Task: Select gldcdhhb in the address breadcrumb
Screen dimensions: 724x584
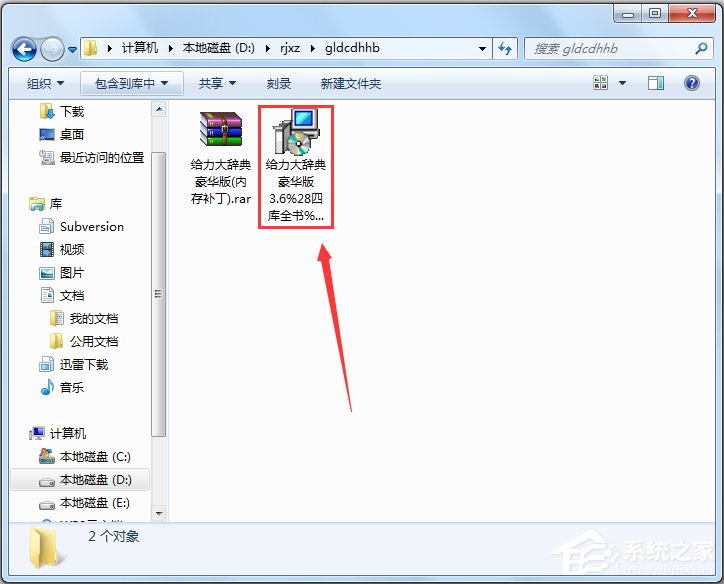Action: point(352,48)
